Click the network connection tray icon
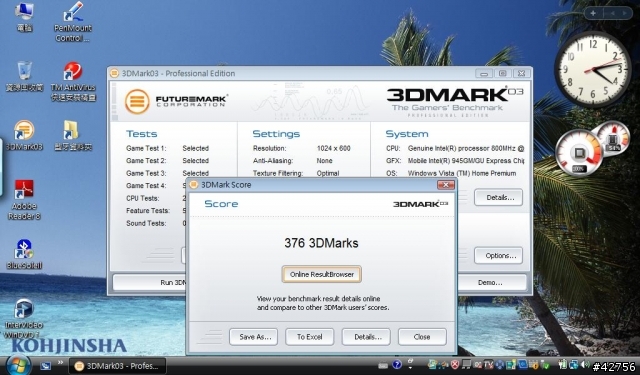The width and height of the screenshot is (640, 375). (573, 364)
